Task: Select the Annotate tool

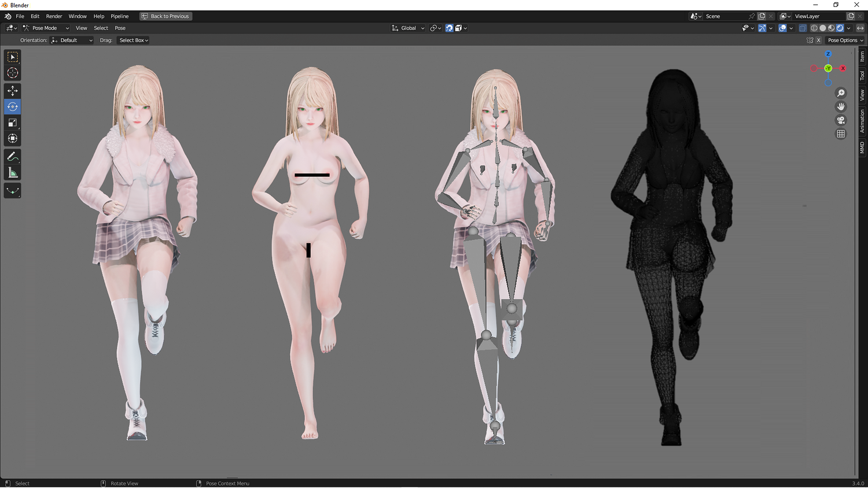Action: pyautogui.click(x=13, y=157)
